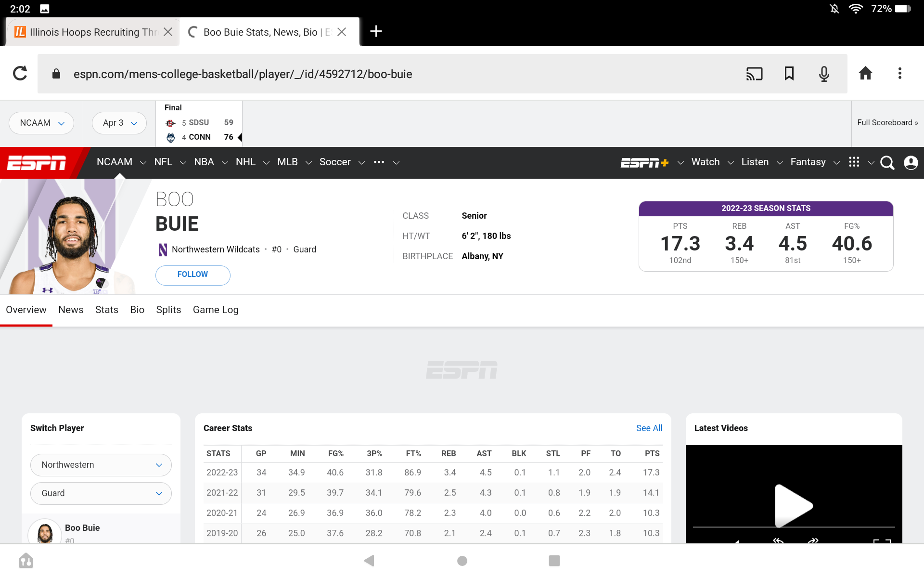
Task: Tap the Android back navigation button
Action: tap(369, 561)
